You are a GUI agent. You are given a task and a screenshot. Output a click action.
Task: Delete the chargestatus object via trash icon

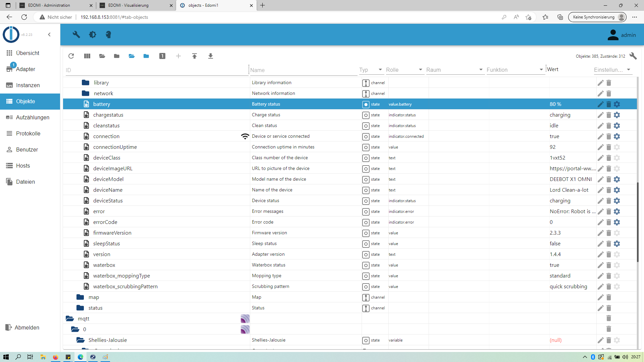[x=609, y=115]
